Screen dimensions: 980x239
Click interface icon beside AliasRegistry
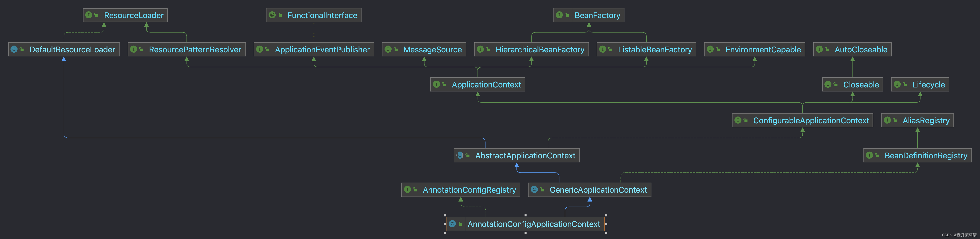pyautogui.click(x=888, y=120)
